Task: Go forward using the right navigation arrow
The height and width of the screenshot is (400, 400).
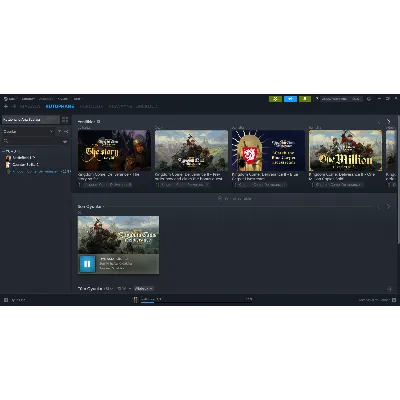Action: (14, 106)
